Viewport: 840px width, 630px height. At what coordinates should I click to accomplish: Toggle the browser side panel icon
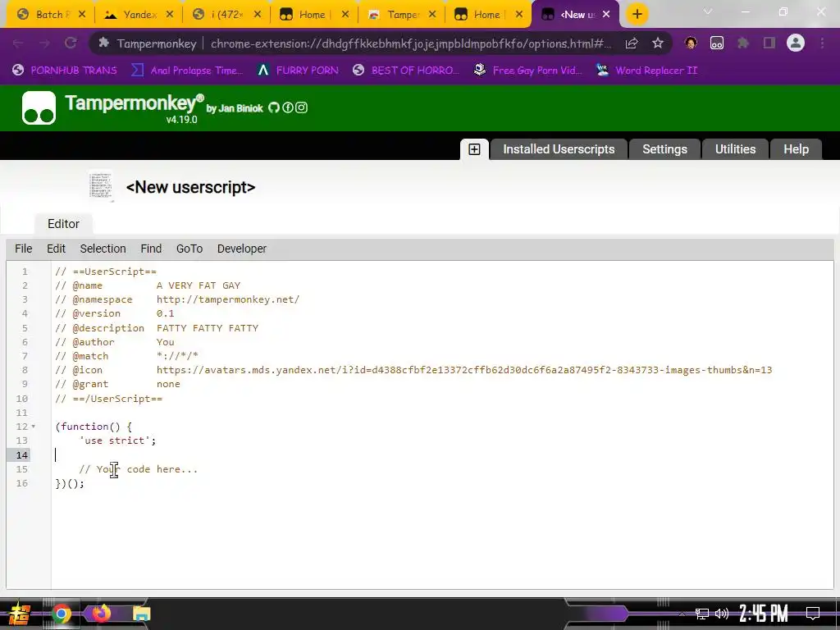click(769, 43)
